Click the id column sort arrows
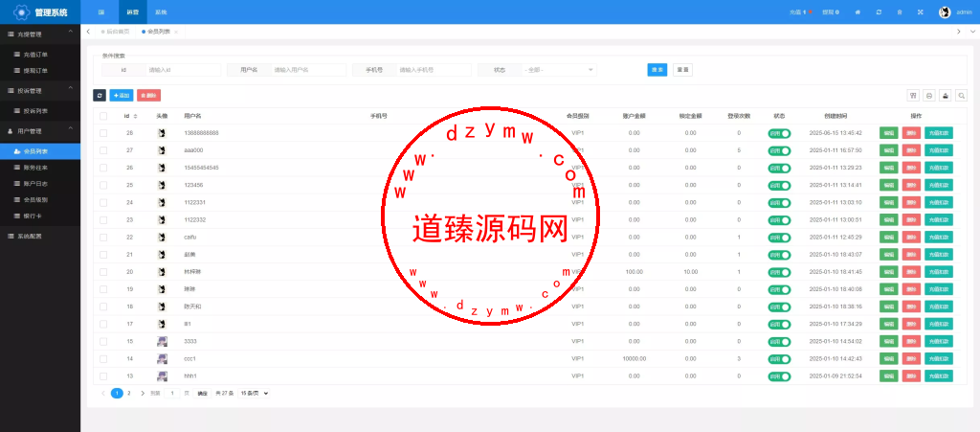 136,116
